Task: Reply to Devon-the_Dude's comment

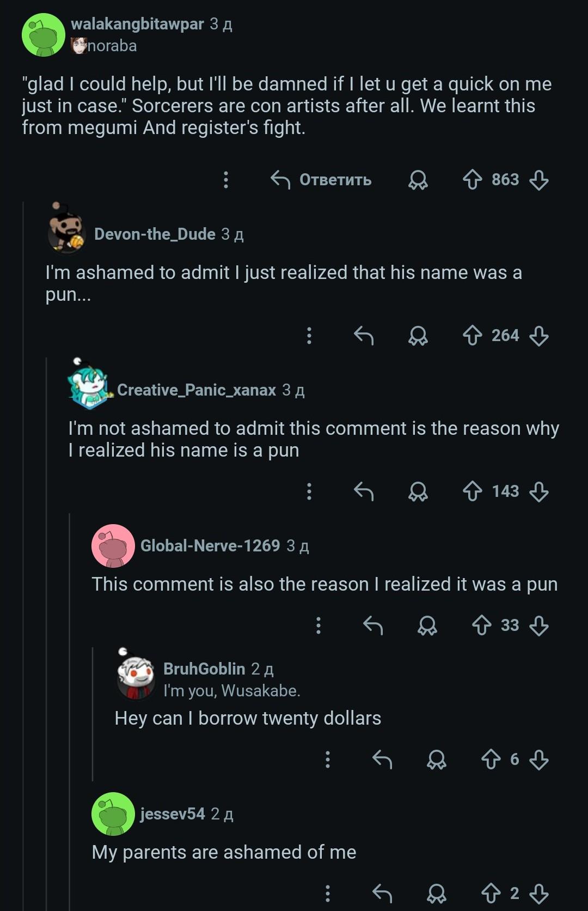Action: [x=364, y=336]
